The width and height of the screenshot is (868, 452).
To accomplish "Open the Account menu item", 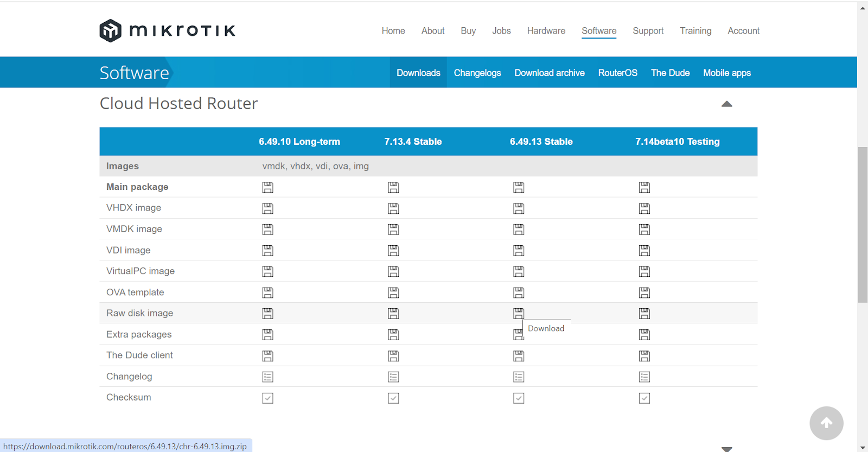I will click(744, 31).
